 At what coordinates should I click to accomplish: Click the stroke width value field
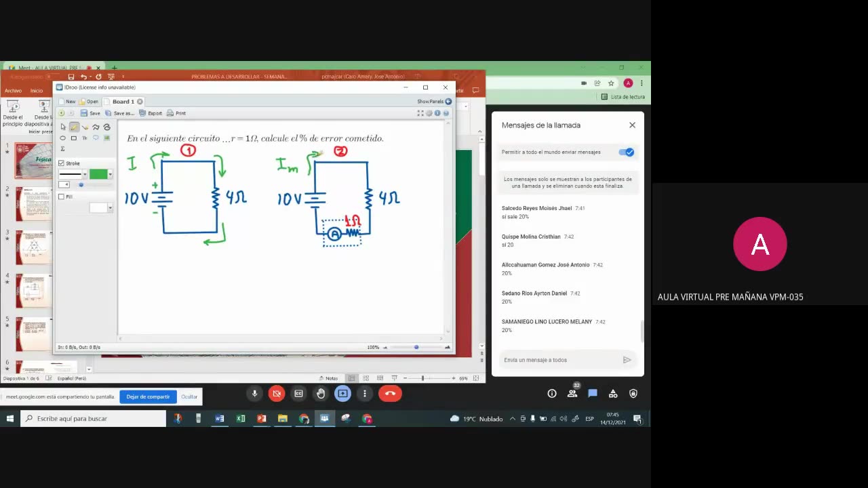coord(64,184)
